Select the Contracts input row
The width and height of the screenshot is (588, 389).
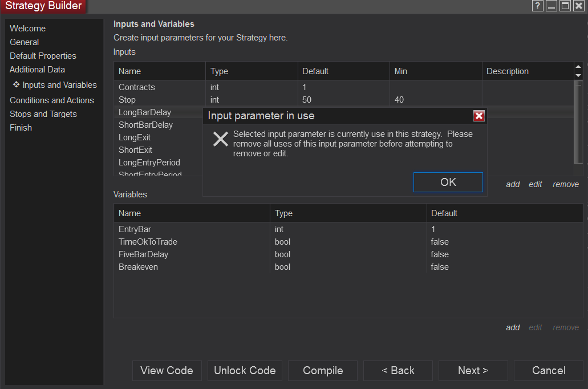pyautogui.click(x=137, y=87)
